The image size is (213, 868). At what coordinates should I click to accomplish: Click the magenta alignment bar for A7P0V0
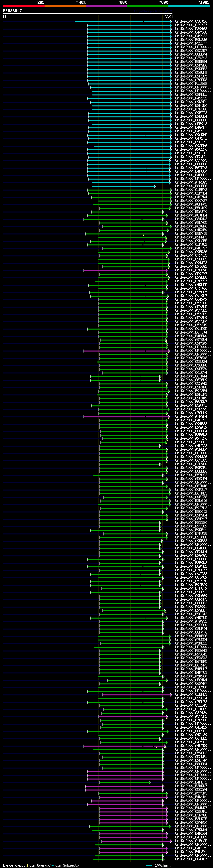click(126, 271)
